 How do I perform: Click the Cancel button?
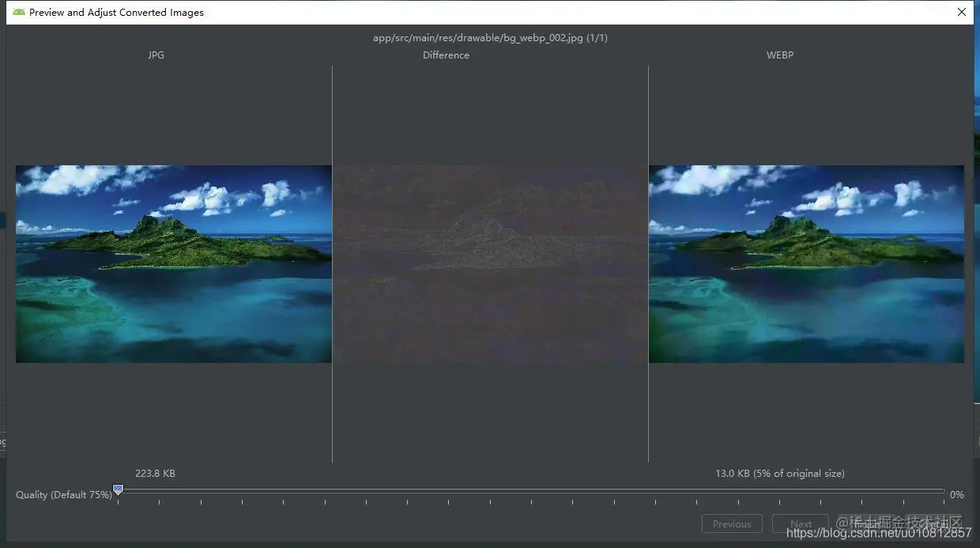click(x=934, y=523)
